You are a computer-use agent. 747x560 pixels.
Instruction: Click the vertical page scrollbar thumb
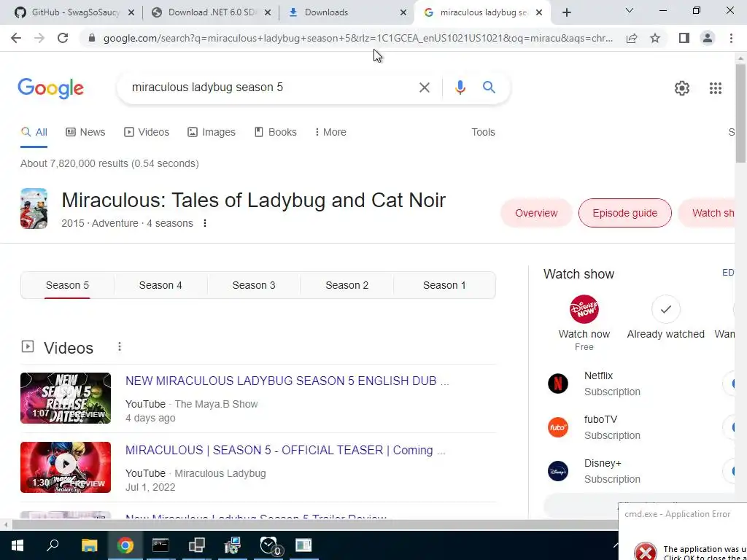click(x=740, y=112)
